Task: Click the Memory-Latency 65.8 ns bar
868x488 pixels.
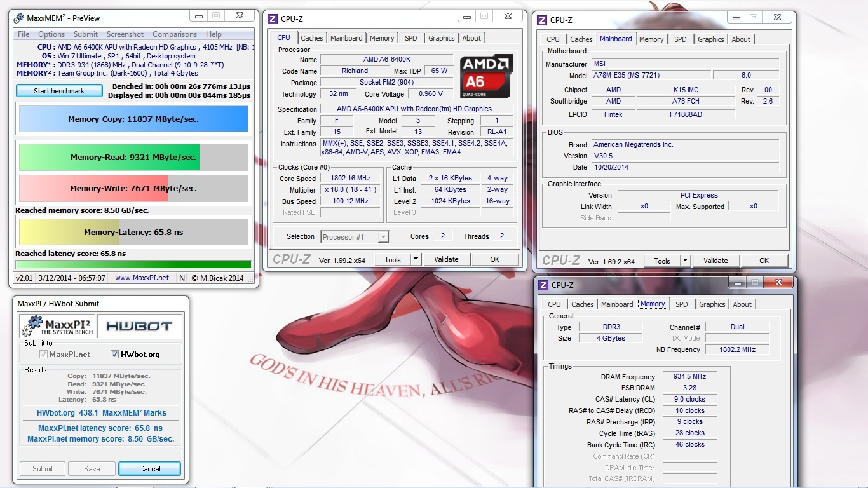Action: coord(133,232)
